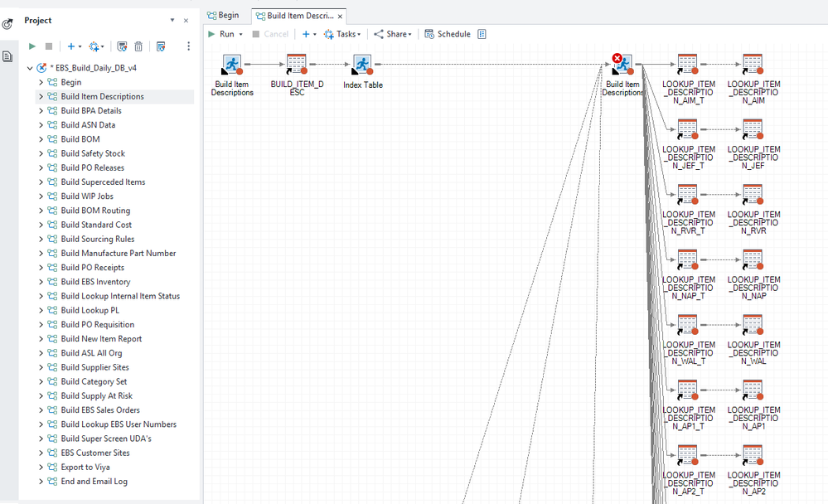Select the BUILD_ITEM_DESC table node
828x504 pixels.
(297, 65)
